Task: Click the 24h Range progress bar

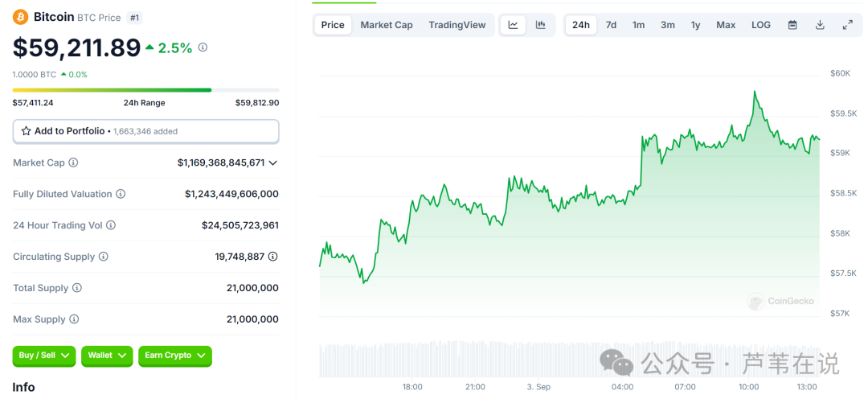Action: 146,90
